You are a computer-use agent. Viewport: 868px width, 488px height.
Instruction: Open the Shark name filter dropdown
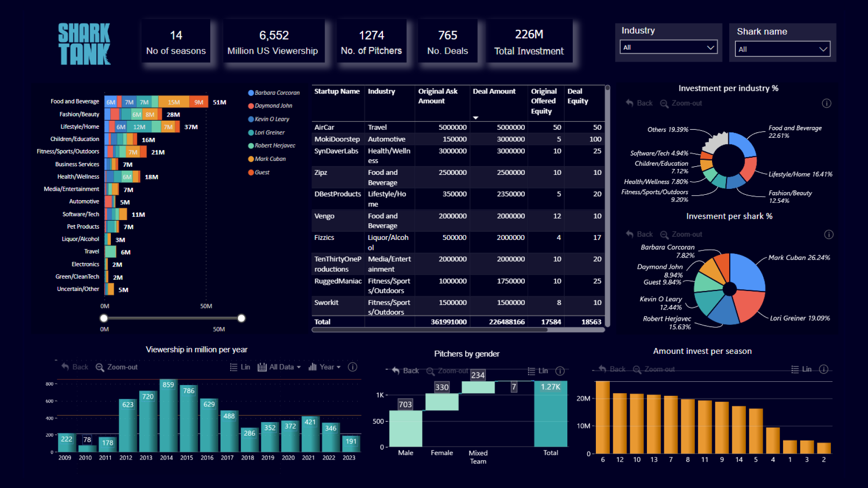[x=782, y=49]
